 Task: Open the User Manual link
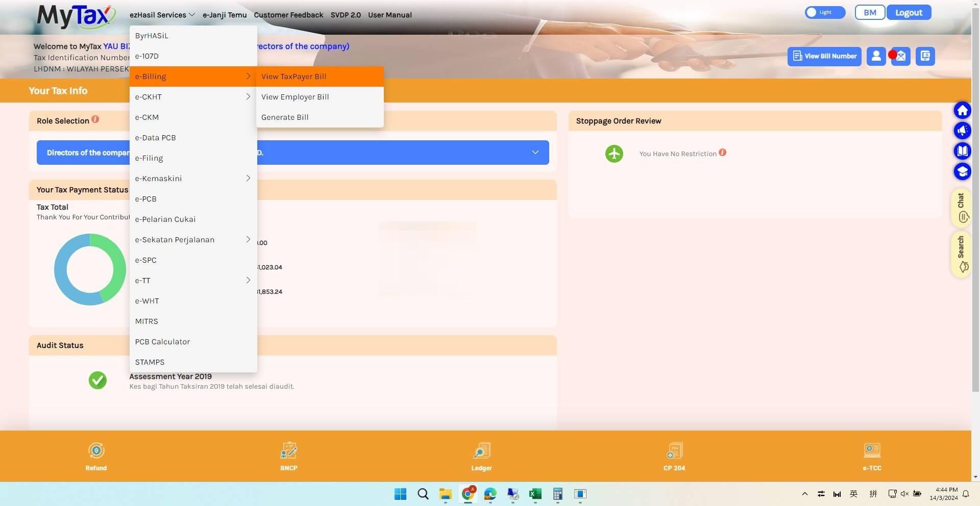tap(390, 15)
